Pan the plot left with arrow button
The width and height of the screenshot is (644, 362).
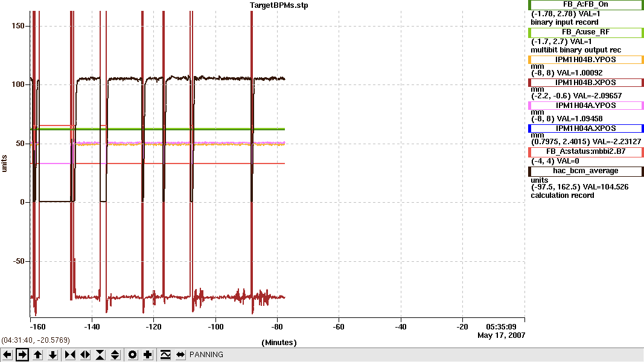click(7, 355)
